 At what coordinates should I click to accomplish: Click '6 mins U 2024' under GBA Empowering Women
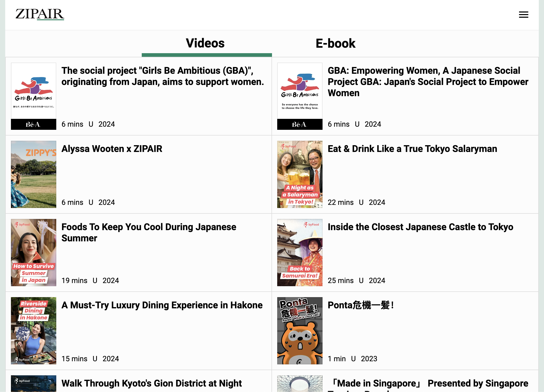tap(354, 124)
